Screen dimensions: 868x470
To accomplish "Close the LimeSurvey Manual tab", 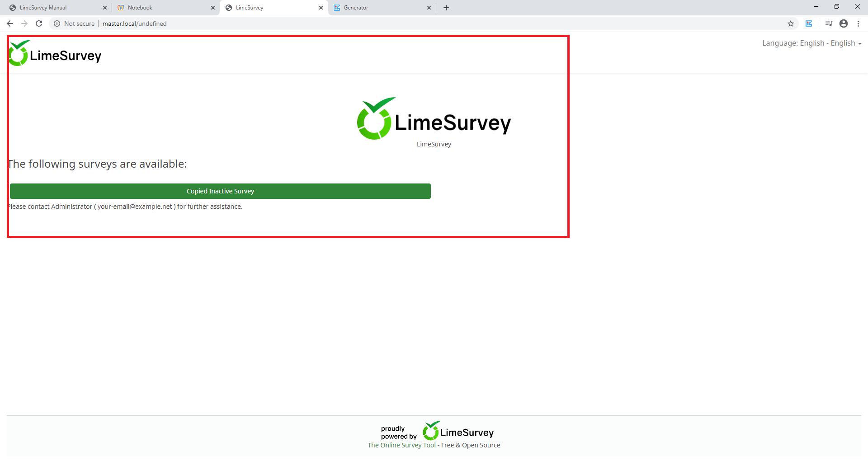I will click(x=105, y=8).
